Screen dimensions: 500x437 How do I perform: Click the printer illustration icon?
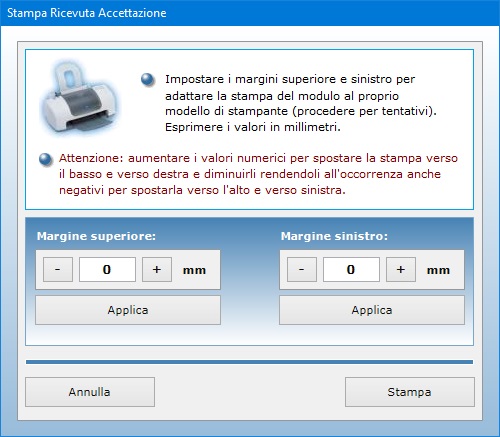coord(79,98)
